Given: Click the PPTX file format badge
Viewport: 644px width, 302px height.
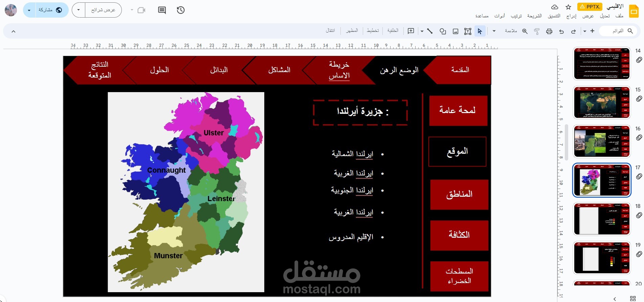Looking at the screenshot, I should [590, 7].
